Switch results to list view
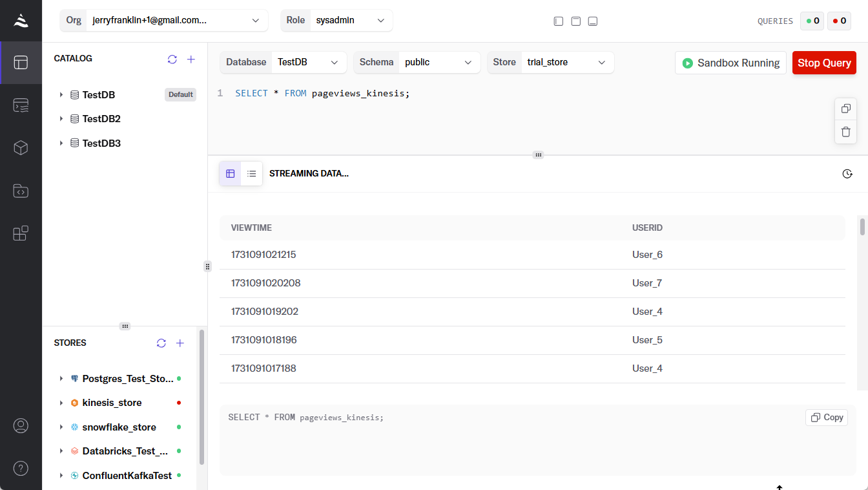 click(x=252, y=174)
